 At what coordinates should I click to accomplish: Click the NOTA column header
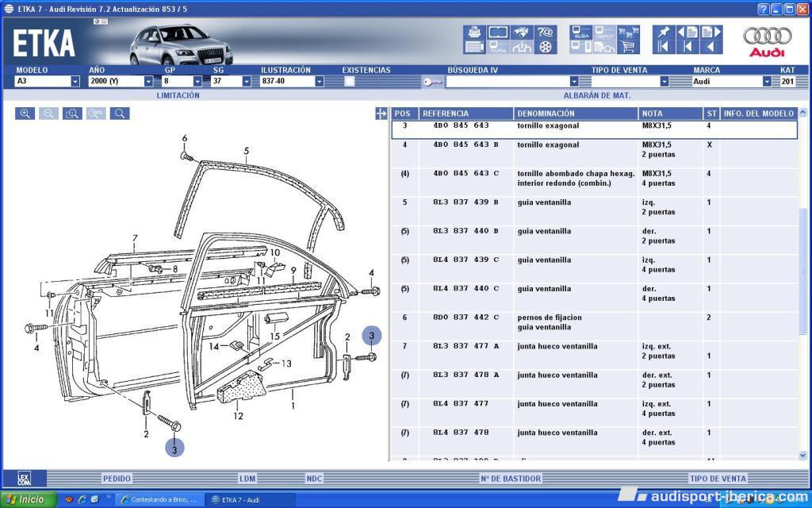670,114
